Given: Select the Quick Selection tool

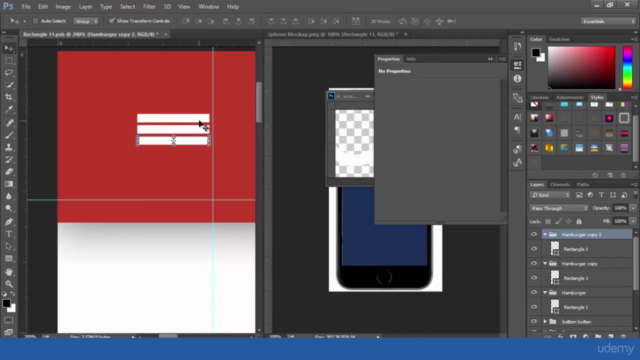Looking at the screenshot, I should pos(9,85).
